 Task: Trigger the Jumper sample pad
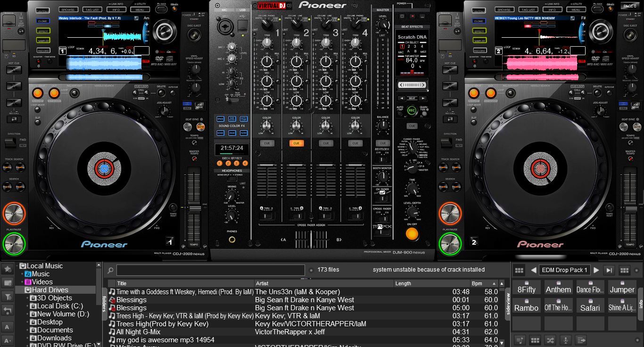pos(622,288)
